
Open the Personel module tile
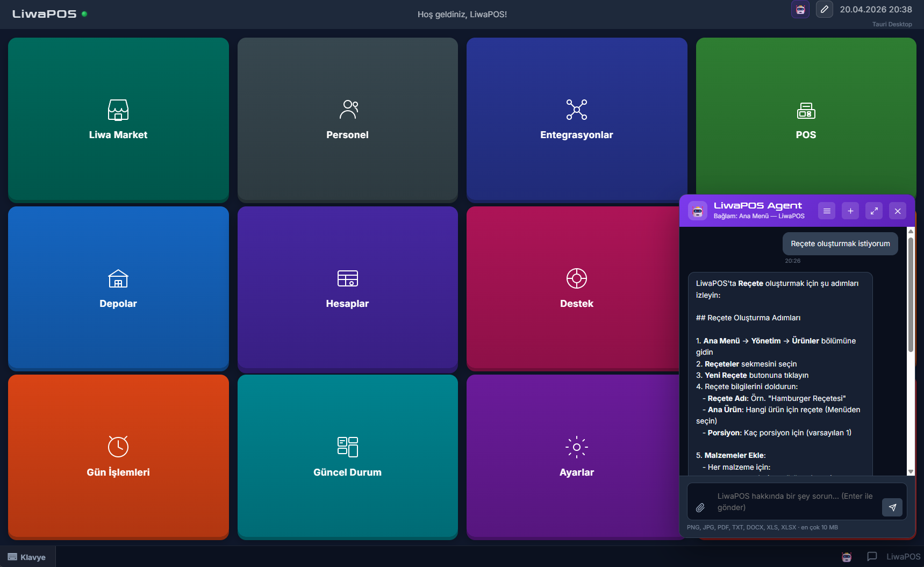click(347, 119)
